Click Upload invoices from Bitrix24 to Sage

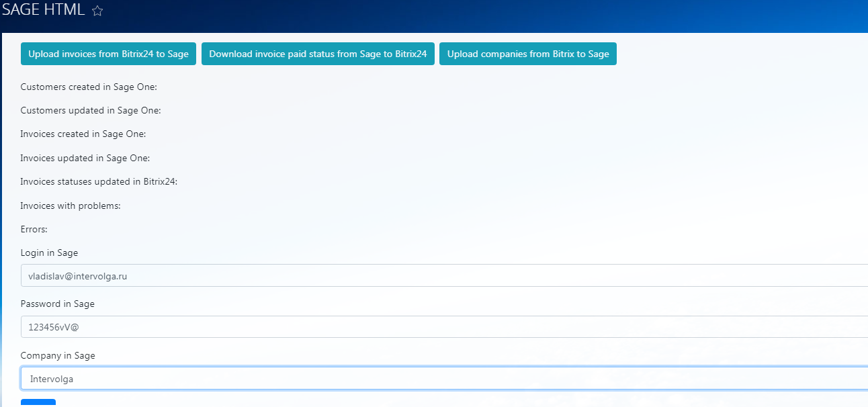click(108, 54)
